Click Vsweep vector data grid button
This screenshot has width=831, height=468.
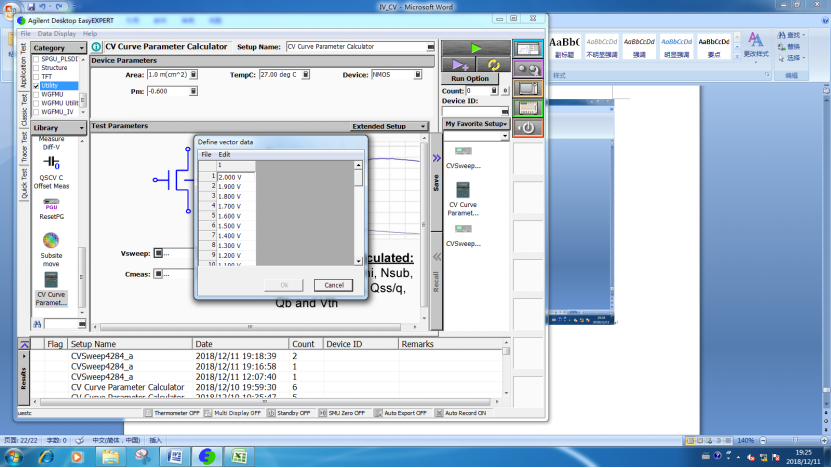(x=158, y=253)
